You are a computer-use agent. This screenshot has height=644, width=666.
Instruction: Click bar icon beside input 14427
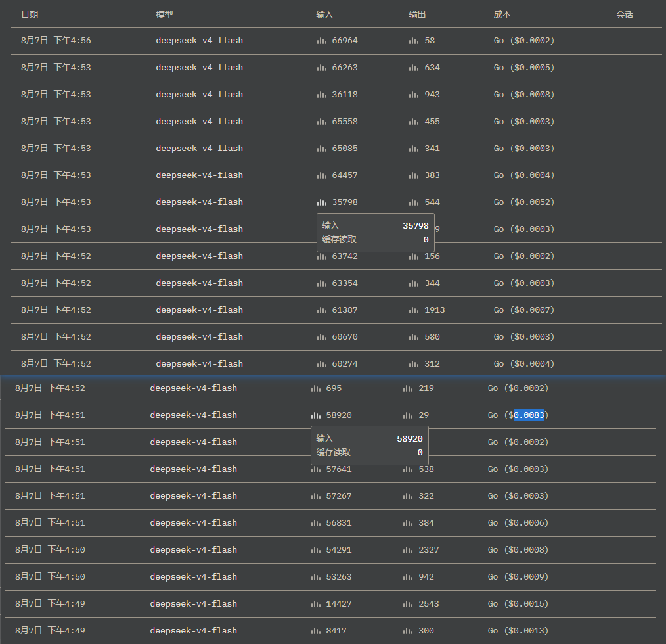pyautogui.click(x=315, y=604)
